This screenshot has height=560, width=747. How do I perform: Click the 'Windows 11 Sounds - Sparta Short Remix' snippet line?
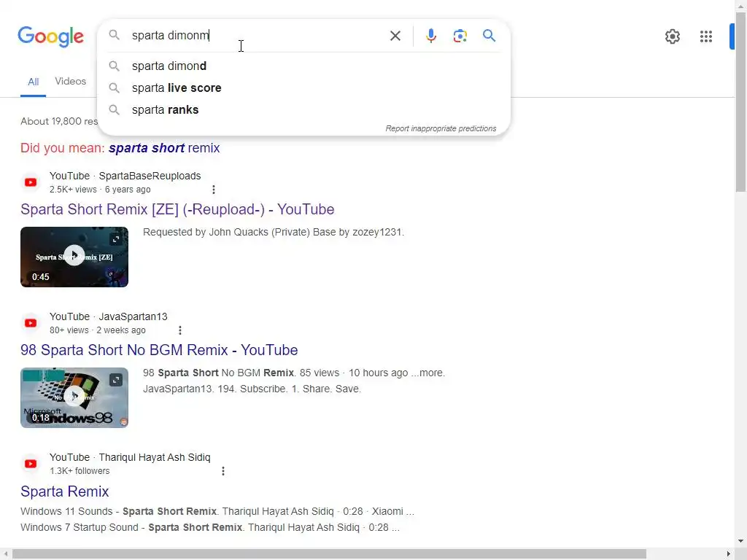217,511
